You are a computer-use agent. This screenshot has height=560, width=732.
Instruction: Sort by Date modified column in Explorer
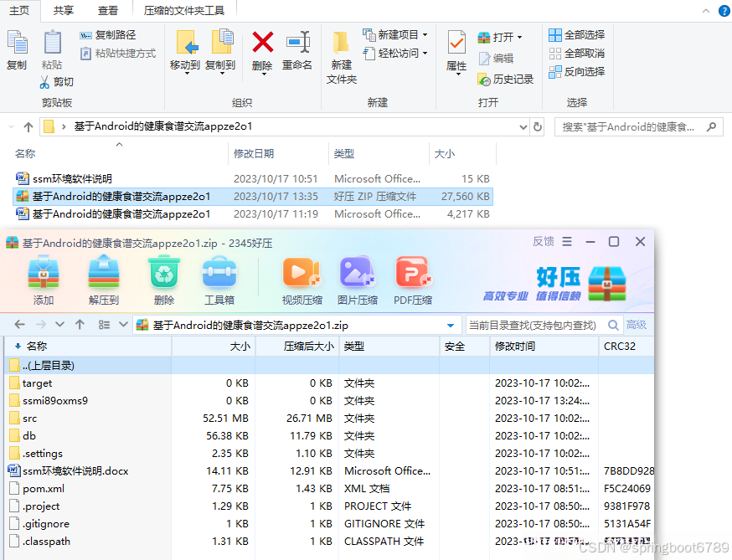(x=254, y=153)
